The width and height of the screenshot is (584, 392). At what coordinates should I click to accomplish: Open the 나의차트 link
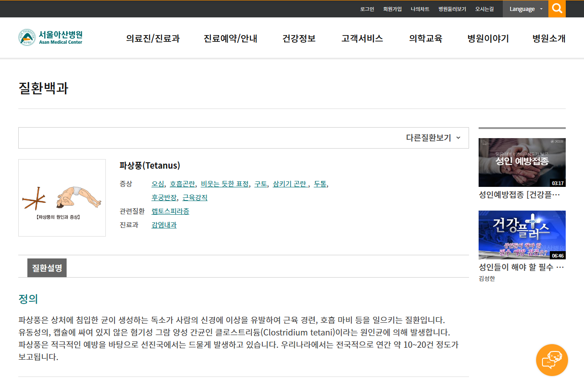(420, 9)
